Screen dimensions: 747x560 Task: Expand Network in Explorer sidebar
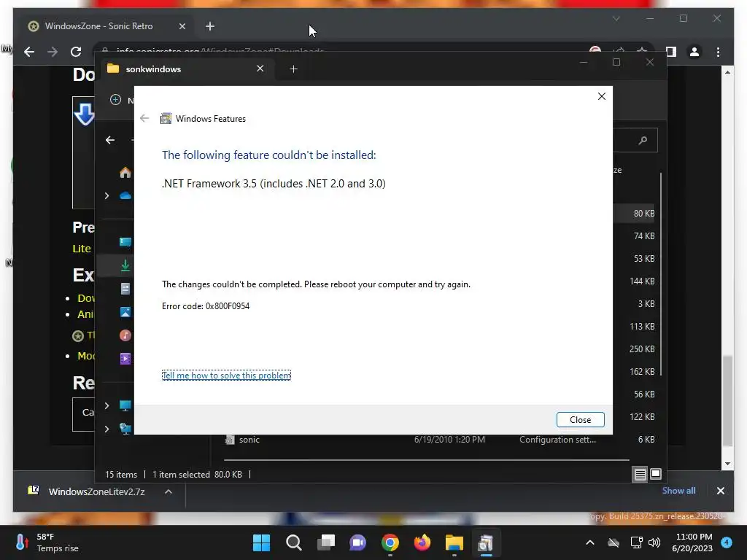tap(107, 429)
